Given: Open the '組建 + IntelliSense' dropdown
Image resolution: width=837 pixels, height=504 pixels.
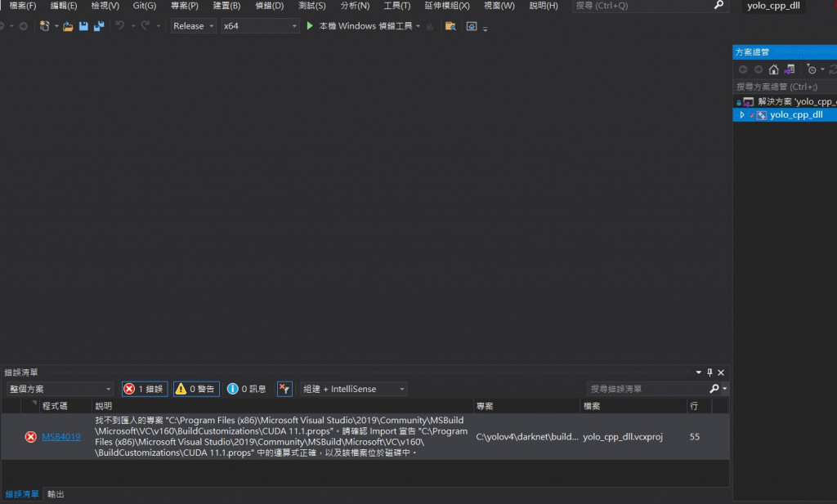Looking at the screenshot, I should click(353, 389).
